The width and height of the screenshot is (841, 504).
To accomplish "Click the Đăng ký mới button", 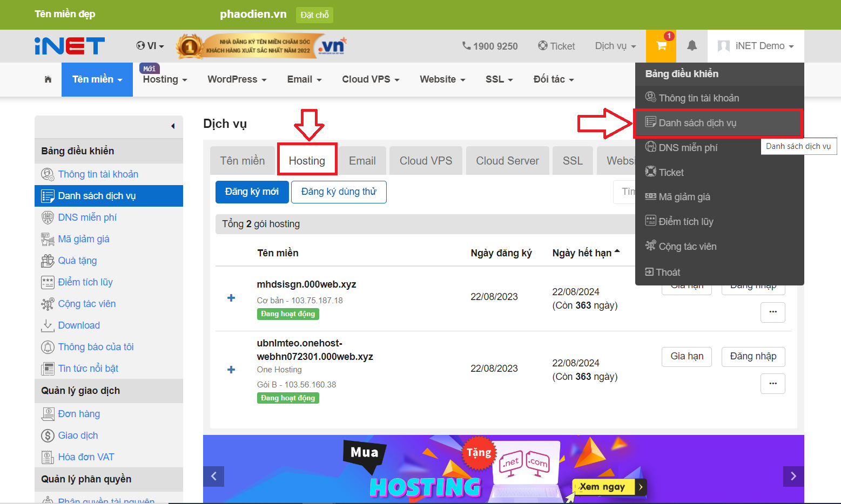I will (x=252, y=192).
